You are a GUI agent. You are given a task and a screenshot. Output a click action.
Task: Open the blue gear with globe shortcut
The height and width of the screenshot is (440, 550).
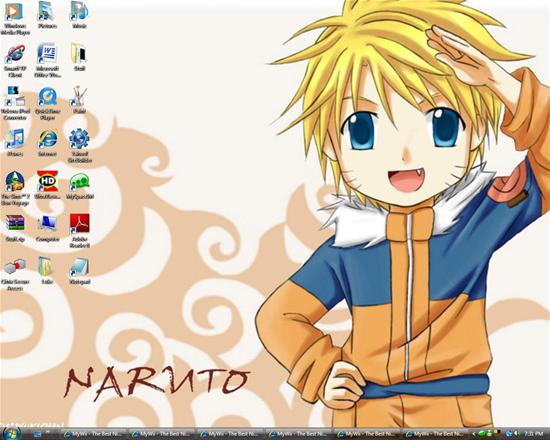tap(80, 146)
